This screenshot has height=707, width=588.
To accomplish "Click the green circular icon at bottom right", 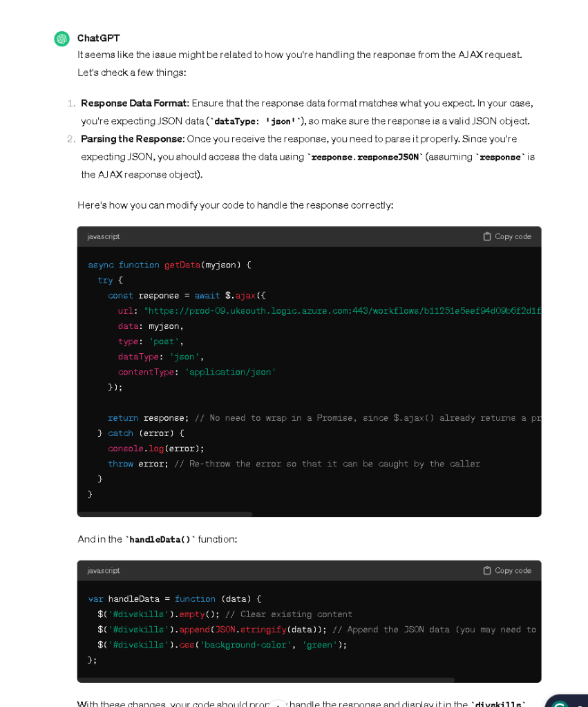I will 560,704.
